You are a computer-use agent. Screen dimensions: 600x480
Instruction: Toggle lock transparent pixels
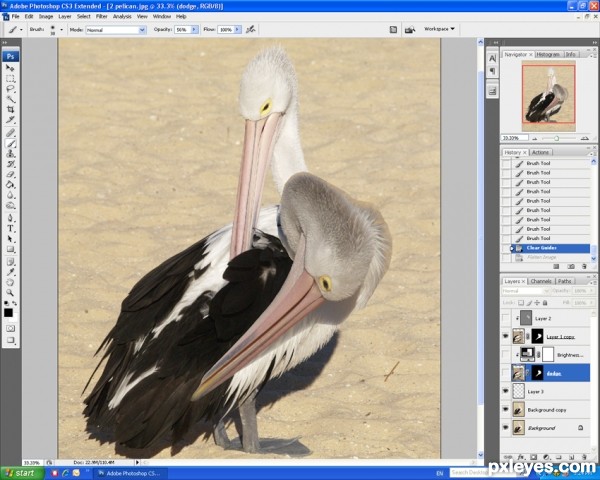click(521, 303)
